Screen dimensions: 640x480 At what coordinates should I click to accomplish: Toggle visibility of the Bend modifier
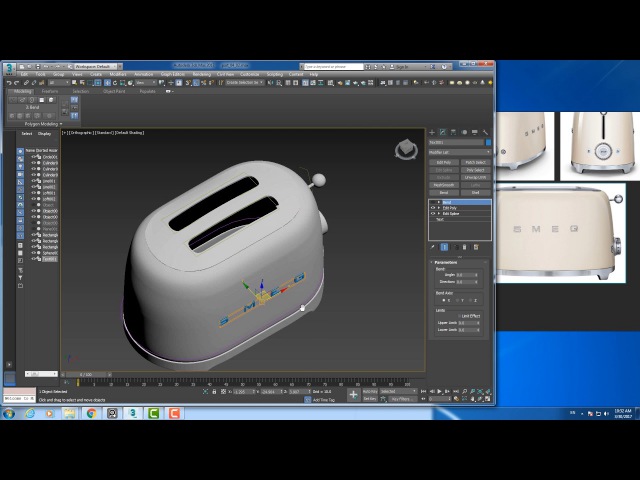point(433,202)
